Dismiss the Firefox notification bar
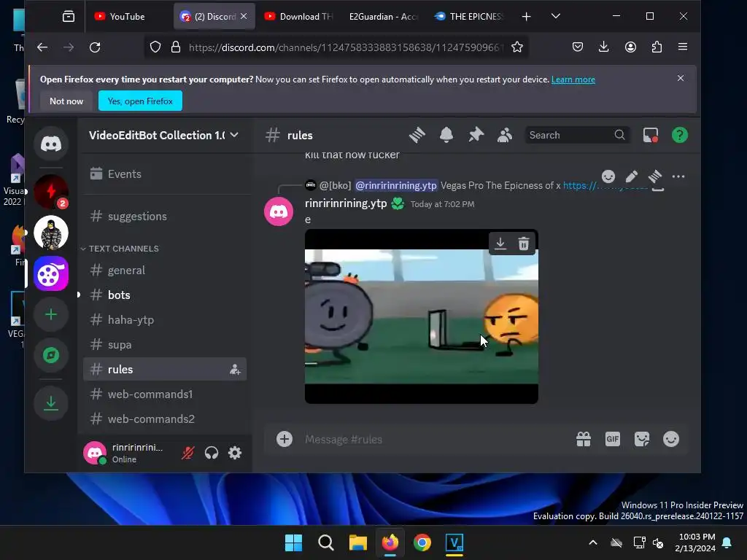The image size is (747, 560). (681, 78)
